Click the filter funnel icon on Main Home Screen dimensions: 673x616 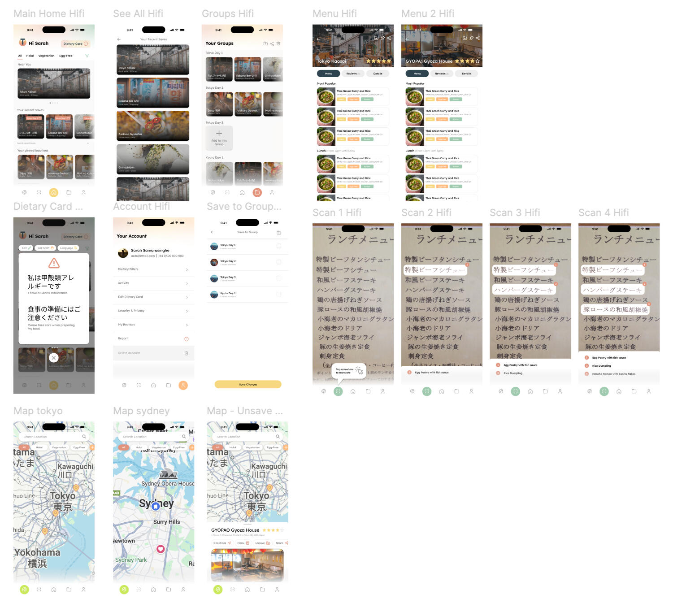(87, 56)
